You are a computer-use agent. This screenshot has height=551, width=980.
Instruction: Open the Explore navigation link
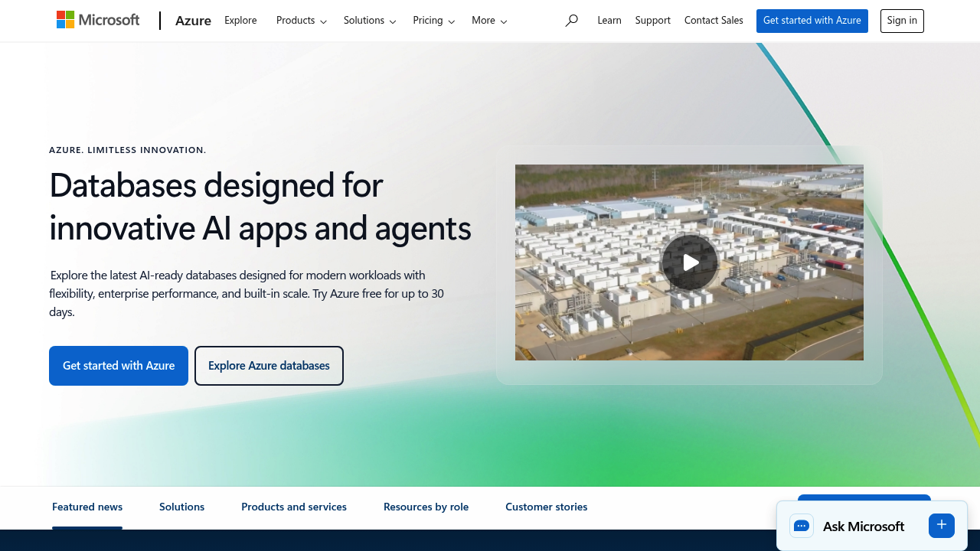(x=240, y=21)
